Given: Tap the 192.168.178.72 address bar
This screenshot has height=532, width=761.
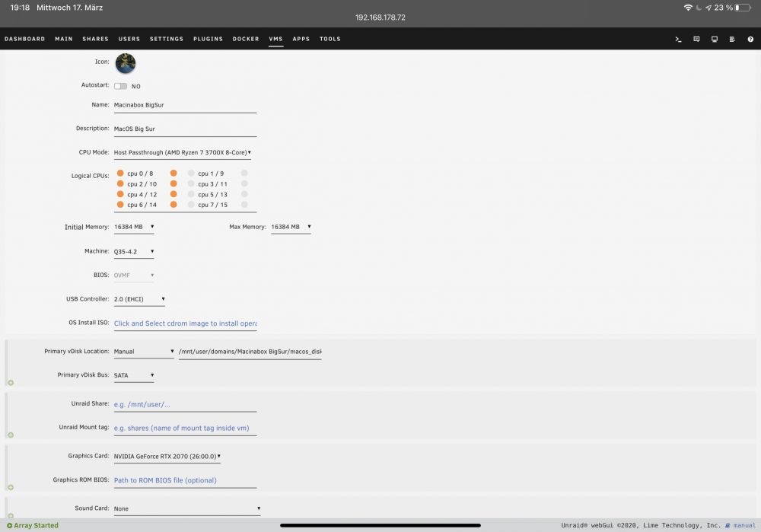Looking at the screenshot, I should click(x=380, y=18).
